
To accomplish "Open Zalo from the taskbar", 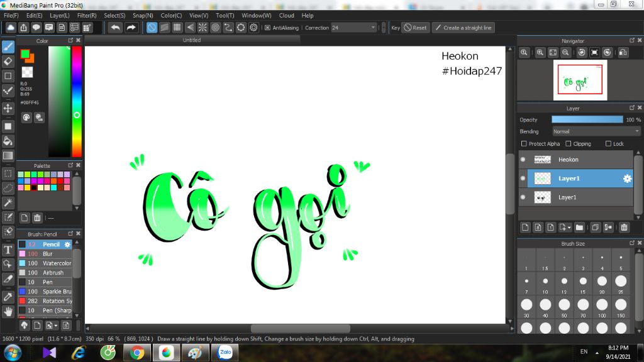I will click(225, 353).
